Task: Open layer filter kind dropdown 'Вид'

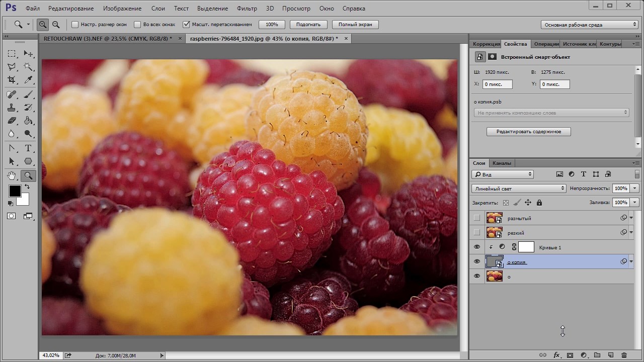Action: (x=503, y=174)
